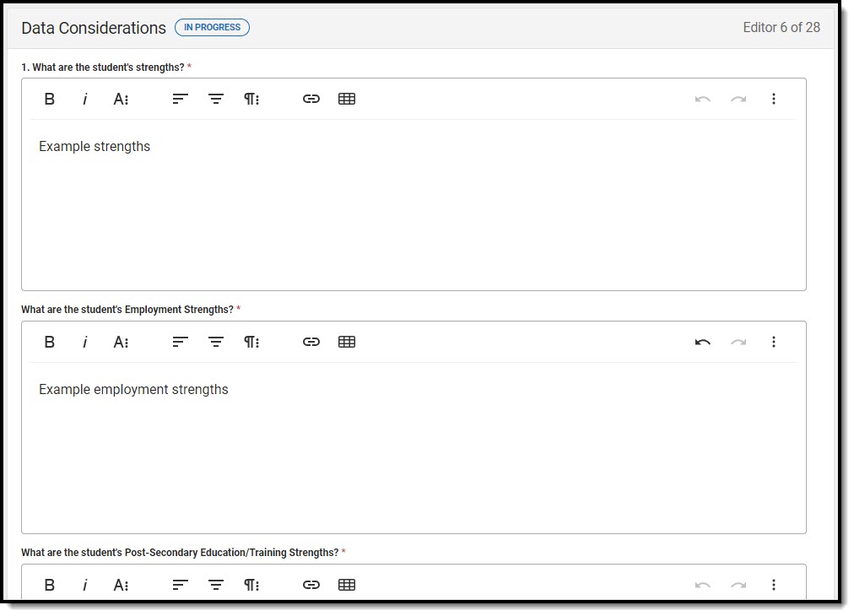Viewport: 854px width, 616px height.
Task: Click redo in Post-Secondary Education/Training editor
Action: 738,585
